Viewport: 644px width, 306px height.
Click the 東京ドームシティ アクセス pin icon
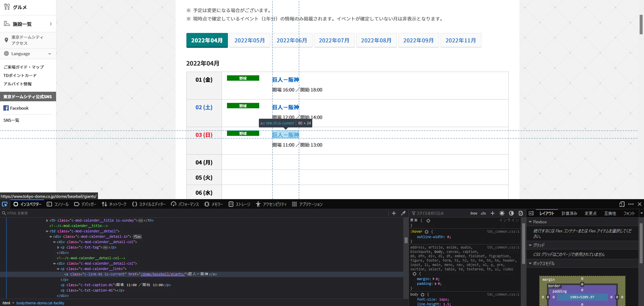[6, 40]
